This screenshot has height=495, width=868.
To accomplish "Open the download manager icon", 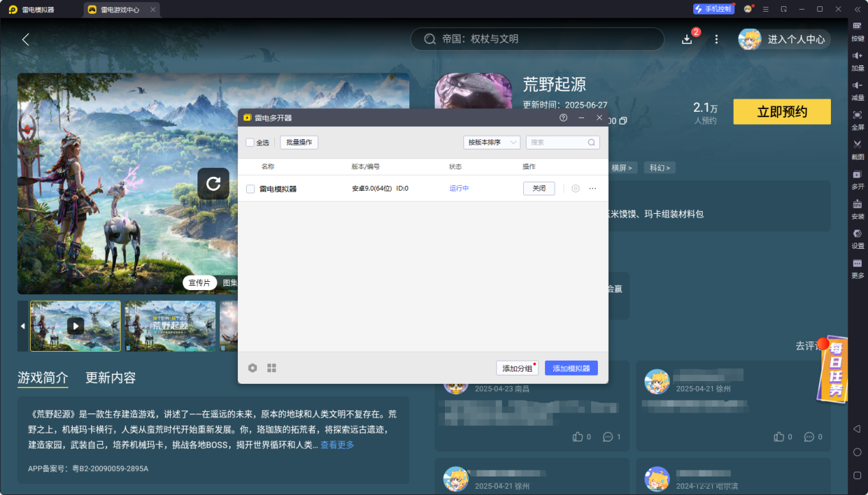I will [x=687, y=39].
